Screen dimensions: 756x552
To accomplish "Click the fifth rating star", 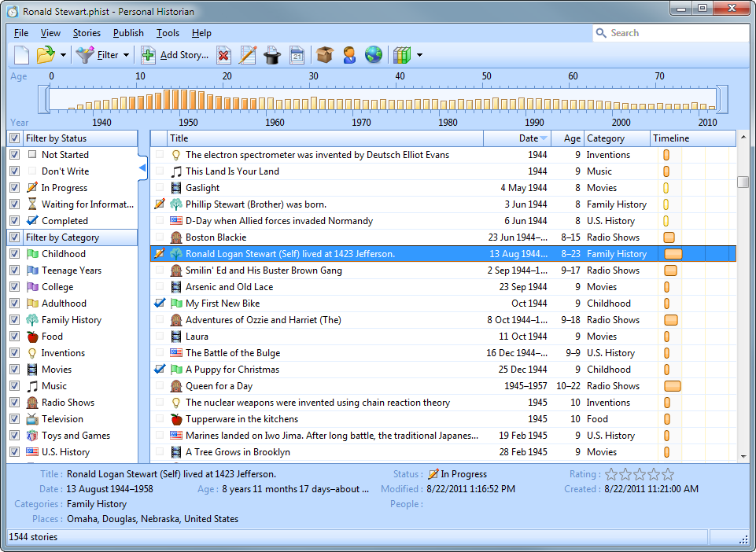I will 669,474.
